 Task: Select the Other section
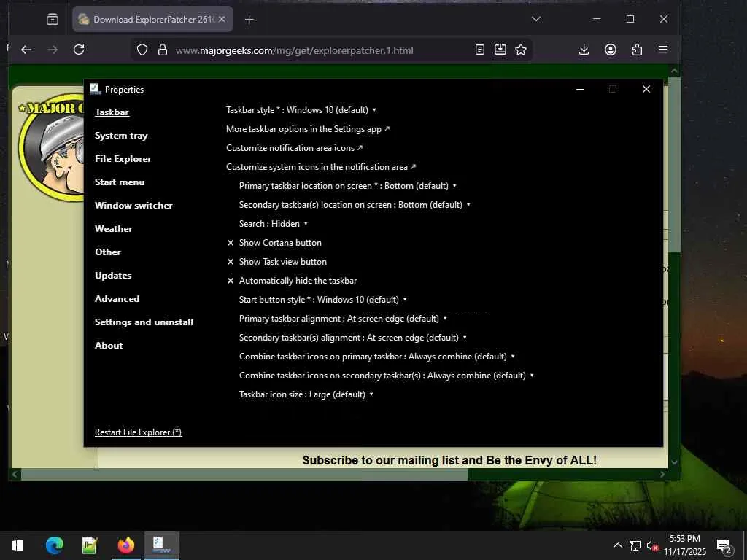[108, 252]
